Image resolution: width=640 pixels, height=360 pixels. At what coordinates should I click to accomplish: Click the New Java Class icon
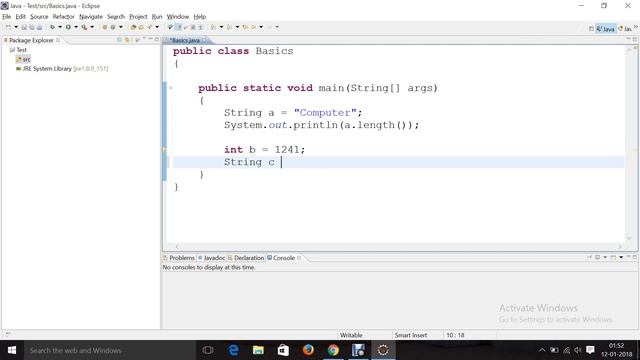click(113, 27)
